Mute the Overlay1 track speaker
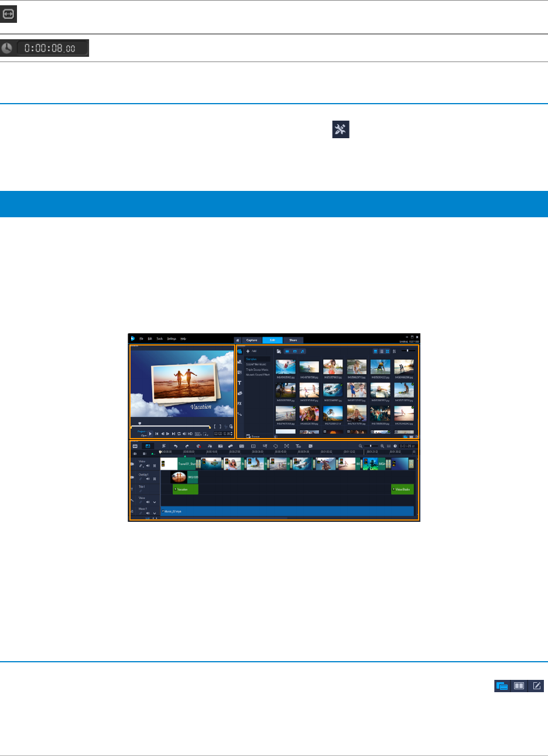 (148, 479)
